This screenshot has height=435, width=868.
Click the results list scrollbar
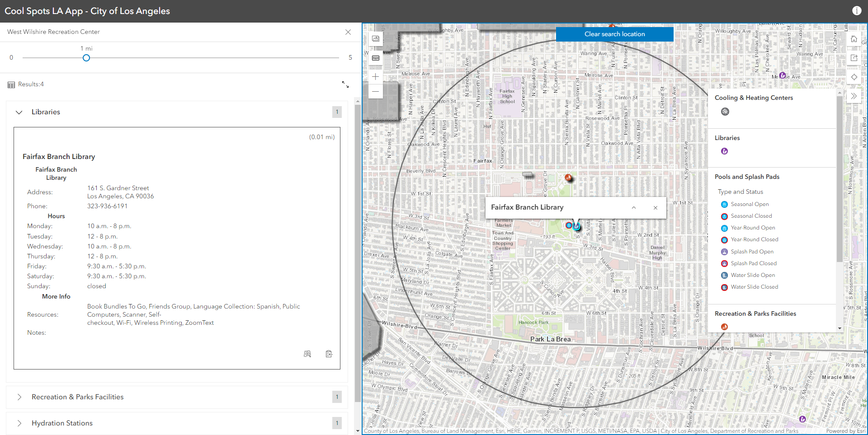click(358, 253)
